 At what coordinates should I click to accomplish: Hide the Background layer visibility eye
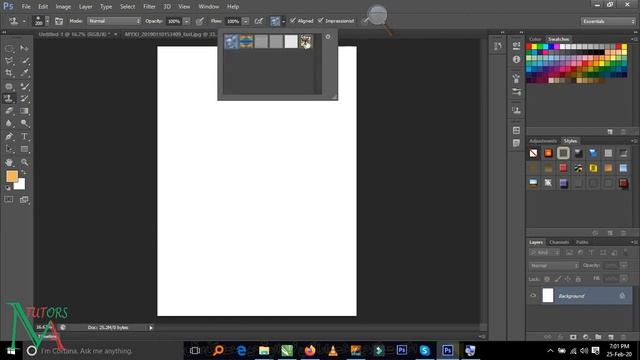tap(533, 296)
